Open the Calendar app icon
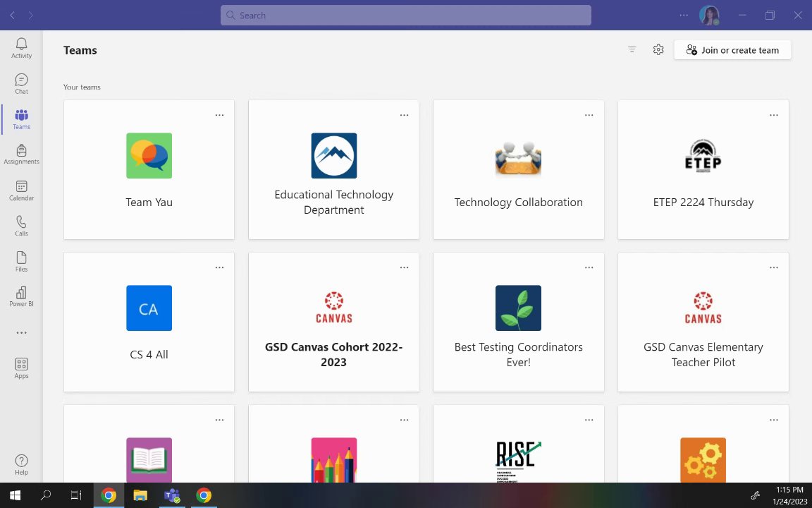This screenshot has width=812, height=508. point(21,190)
